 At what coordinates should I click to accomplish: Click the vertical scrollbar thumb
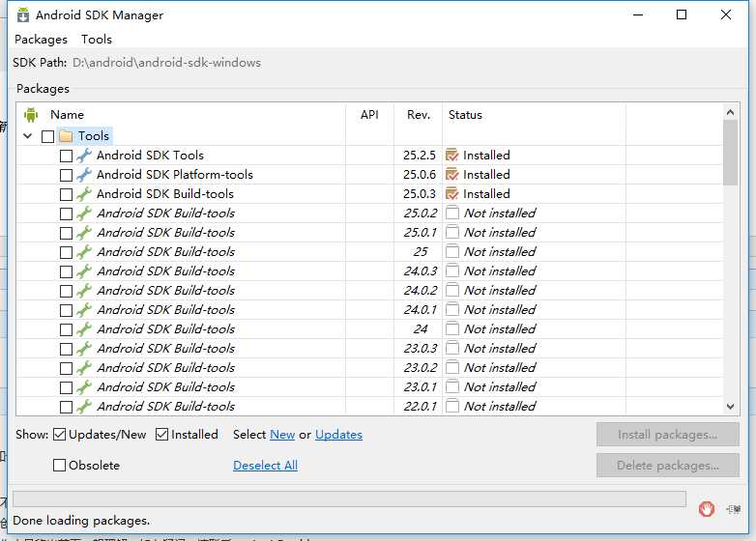(731, 153)
